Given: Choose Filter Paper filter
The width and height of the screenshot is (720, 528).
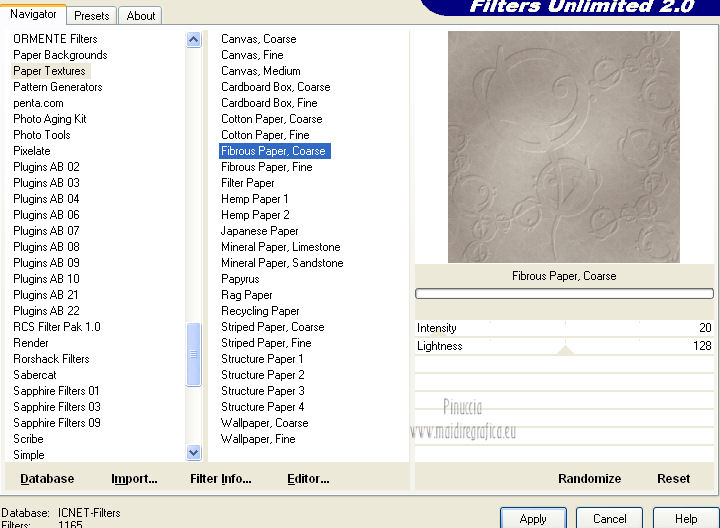Looking at the screenshot, I should tap(248, 183).
